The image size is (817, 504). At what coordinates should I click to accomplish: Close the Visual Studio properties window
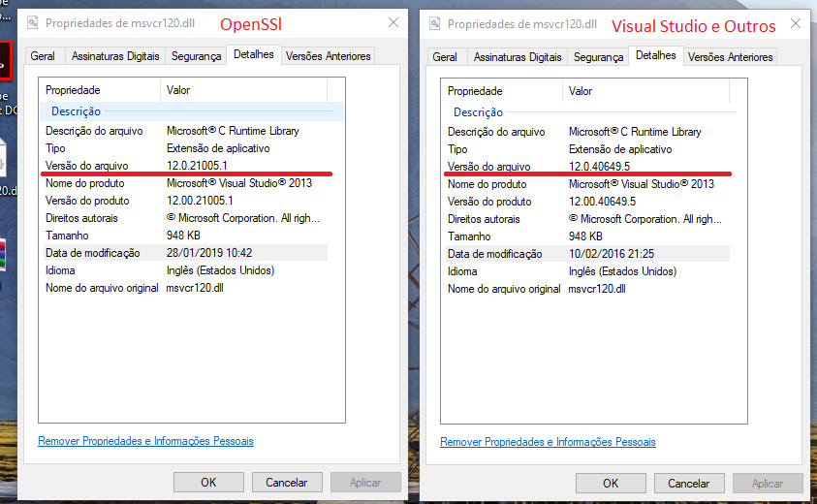point(796,23)
